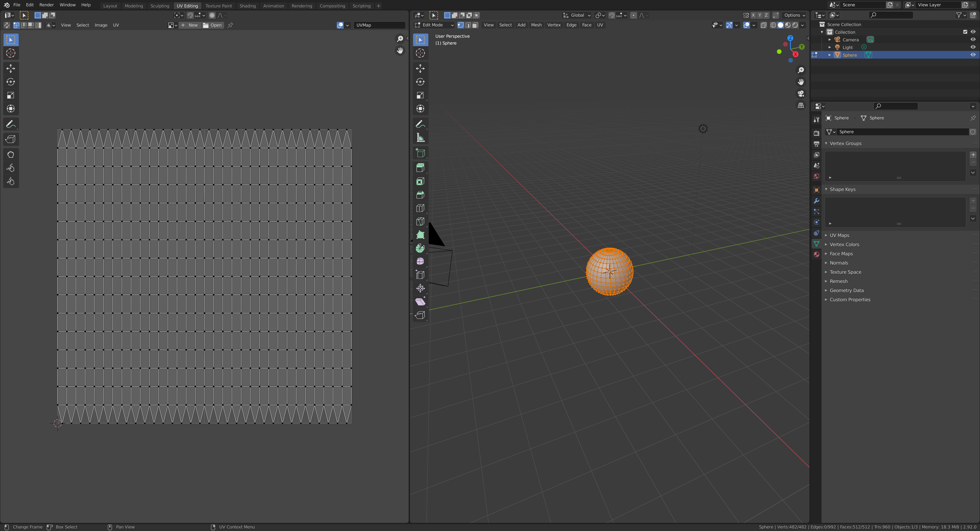The image size is (980, 531).
Task: Select the Grab tool in UV editor
Action: [11, 154]
